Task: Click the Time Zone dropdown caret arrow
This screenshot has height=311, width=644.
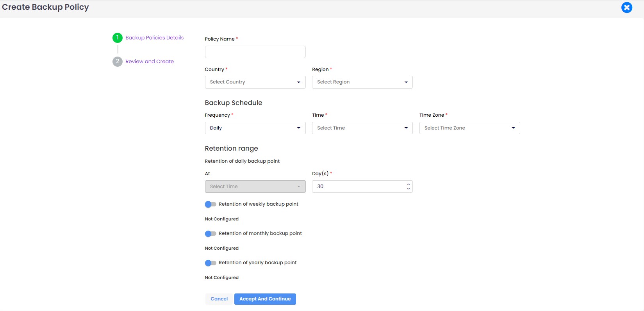Action: click(x=513, y=128)
